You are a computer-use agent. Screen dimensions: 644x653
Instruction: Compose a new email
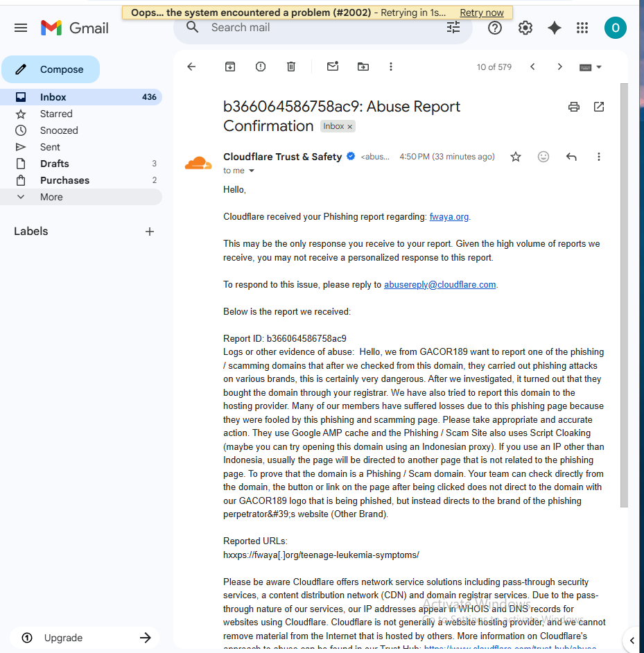(51, 69)
